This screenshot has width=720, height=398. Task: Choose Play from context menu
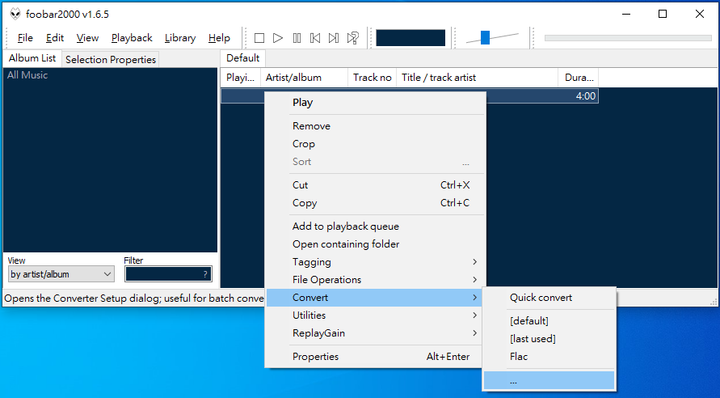(x=376, y=102)
